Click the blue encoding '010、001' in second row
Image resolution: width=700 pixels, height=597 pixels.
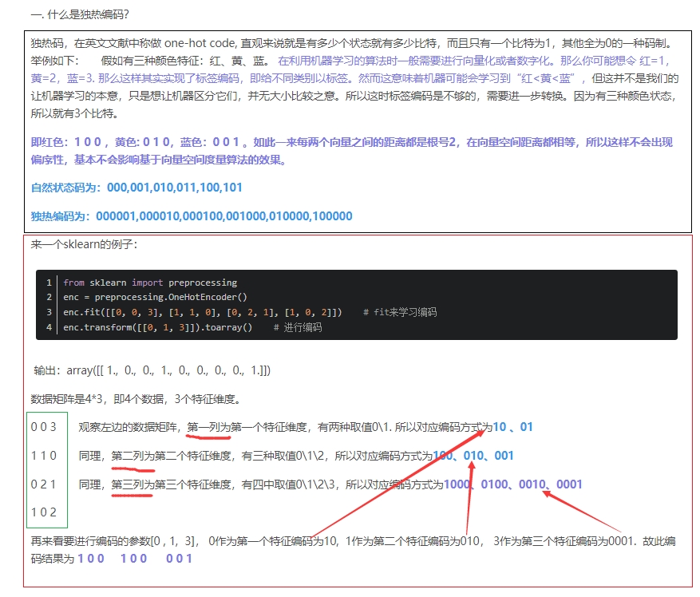click(x=488, y=456)
